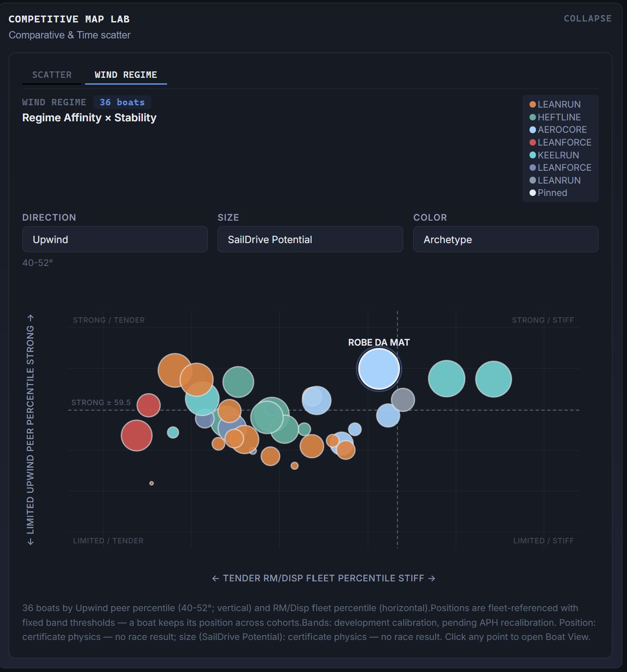Click the 40-52° angle range text
The width and height of the screenshot is (627, 672).
38,263
